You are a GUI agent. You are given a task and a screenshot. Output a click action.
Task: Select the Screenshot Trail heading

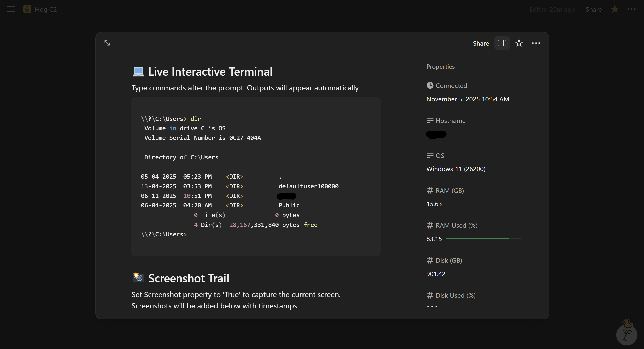(188, 278)
